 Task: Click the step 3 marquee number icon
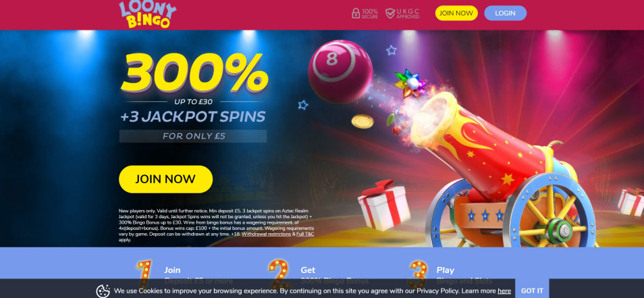(x=419, y=274)
